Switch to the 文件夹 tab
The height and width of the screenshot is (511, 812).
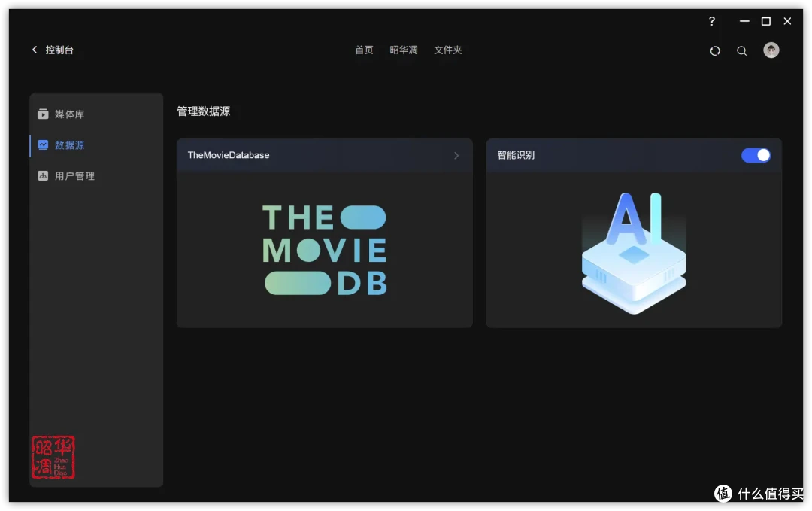coord(447,50)
